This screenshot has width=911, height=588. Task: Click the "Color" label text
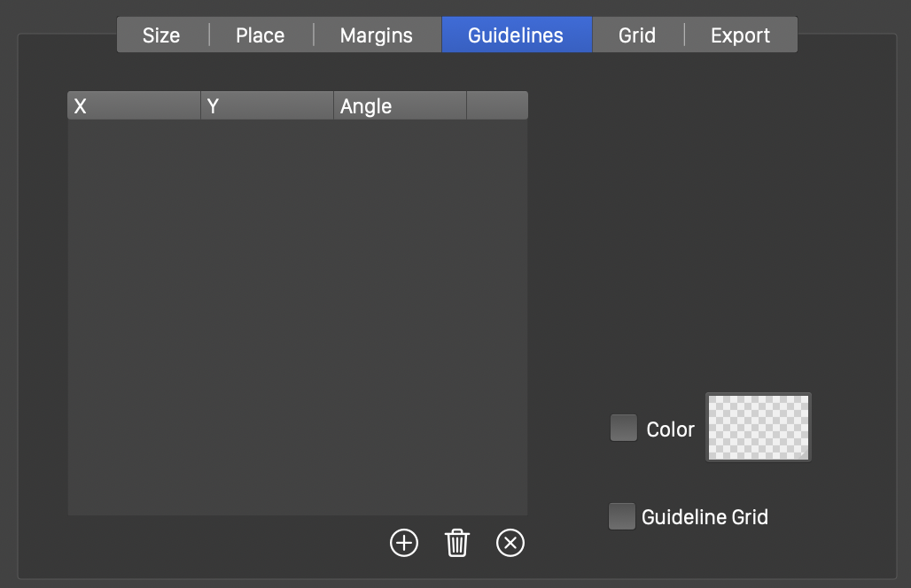pos(671,429)
